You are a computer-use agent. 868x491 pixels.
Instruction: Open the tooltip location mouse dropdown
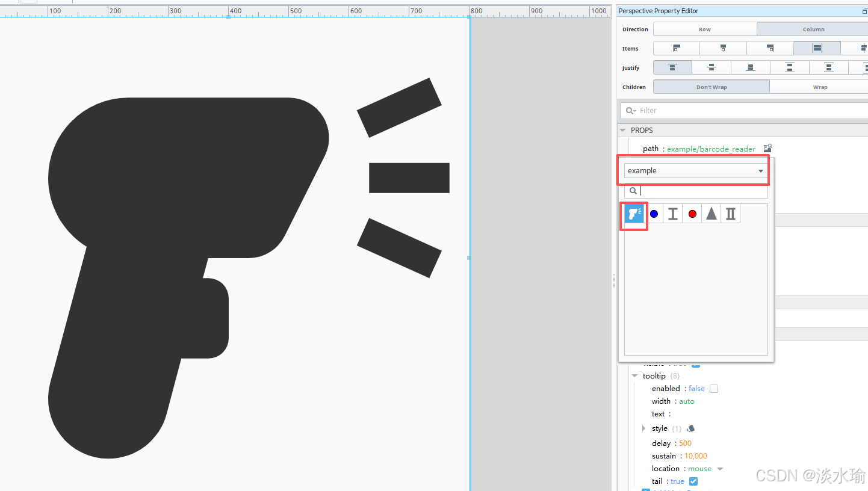coord(720,469)
